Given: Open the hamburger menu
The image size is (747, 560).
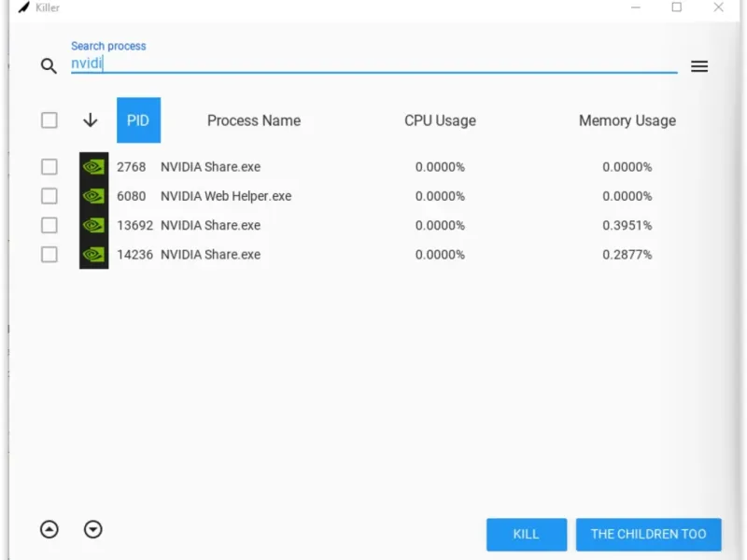Looking at the screenshot, I should pos(699,66).
